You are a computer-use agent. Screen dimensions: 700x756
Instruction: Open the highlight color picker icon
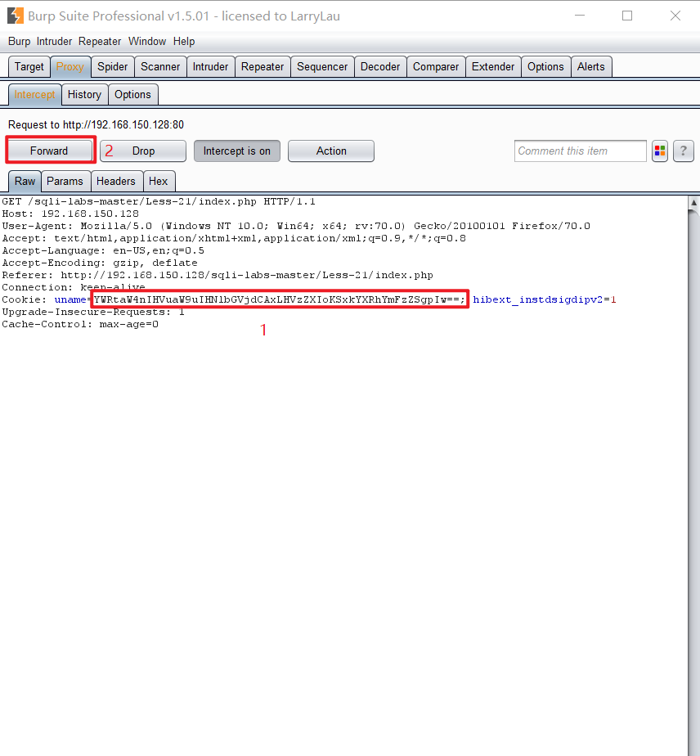pyautogui.click(x=660, y=151)
